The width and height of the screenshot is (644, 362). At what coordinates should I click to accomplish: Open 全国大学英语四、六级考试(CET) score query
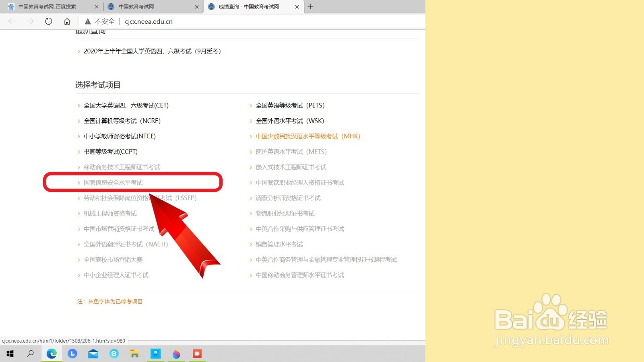(126, 105)
